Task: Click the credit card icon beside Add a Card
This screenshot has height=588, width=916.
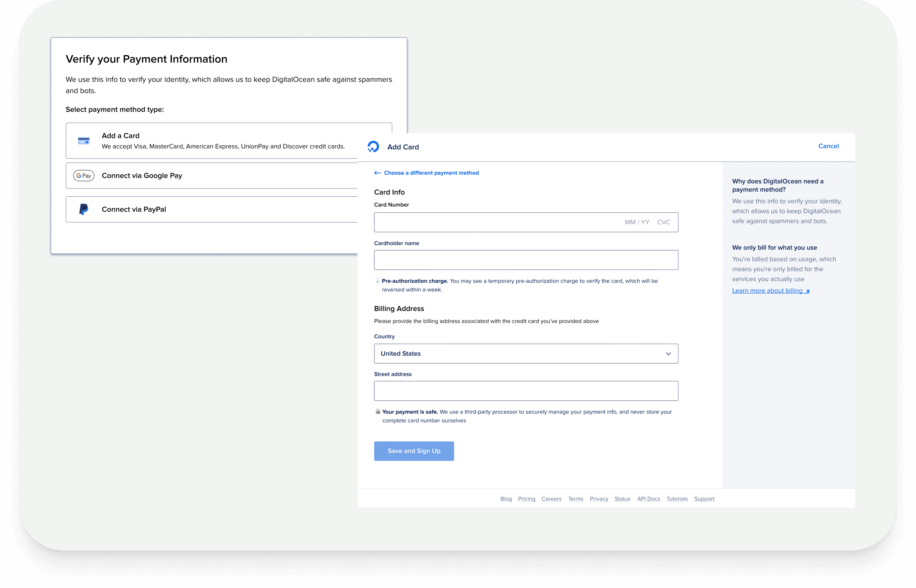Action: point(84,141)
